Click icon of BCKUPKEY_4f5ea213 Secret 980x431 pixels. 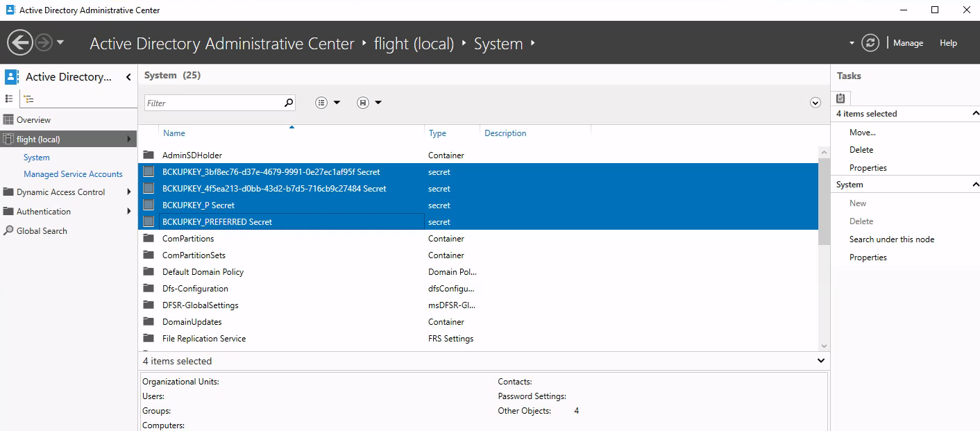click(148, 189)
